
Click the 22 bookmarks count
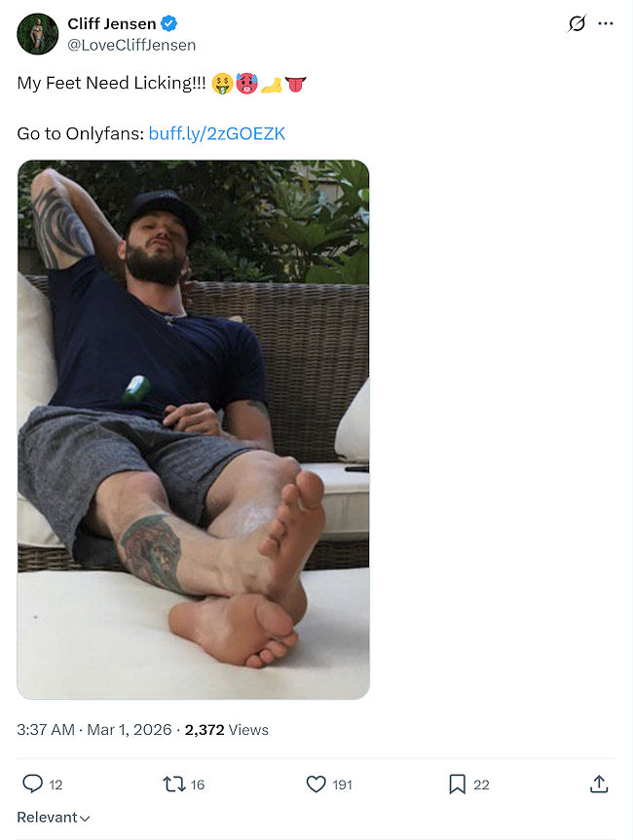[x=481, y=785]
